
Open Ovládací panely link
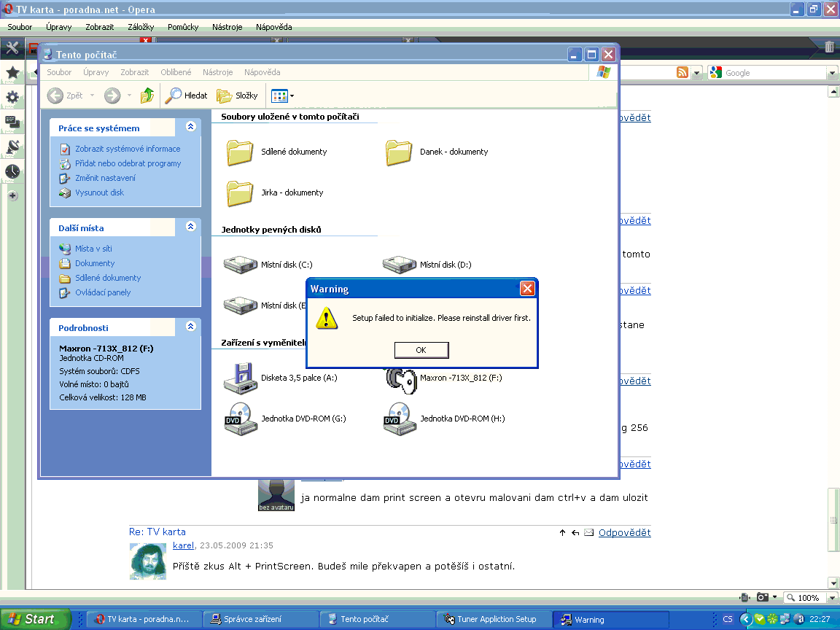coord(103,292)
